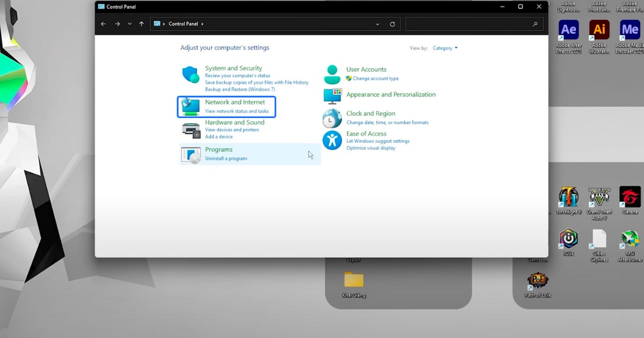Open the View by Category dropdown

tap(445, 48)
